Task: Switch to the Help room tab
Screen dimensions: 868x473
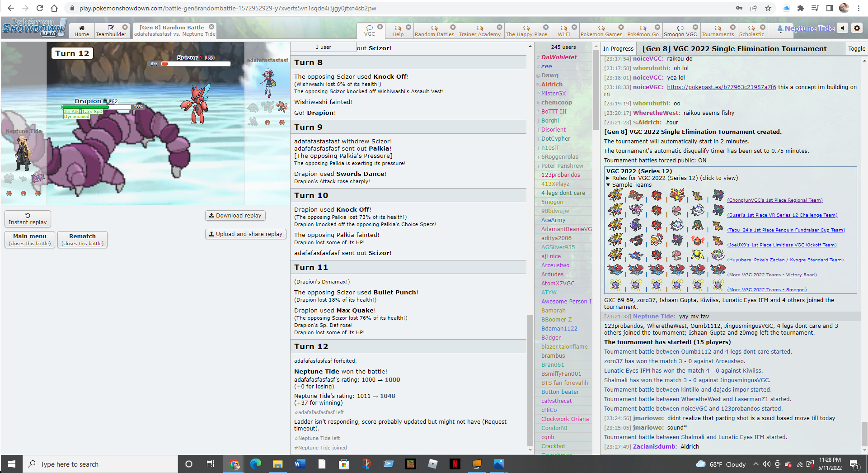Action: [x=398, y=31]
